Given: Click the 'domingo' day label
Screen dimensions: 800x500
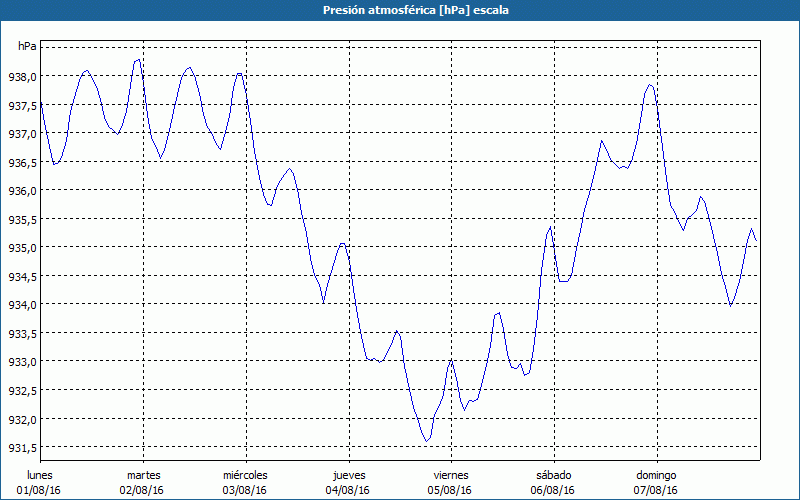Looking at the screenshot, I should pos(656,474).
